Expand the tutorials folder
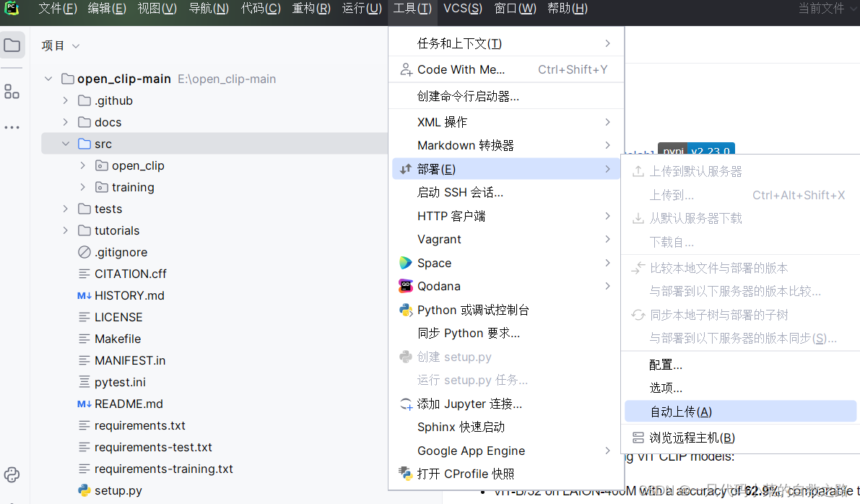Image resolution: width=860 pixels, height=504 pixels. tap(65, 230)
